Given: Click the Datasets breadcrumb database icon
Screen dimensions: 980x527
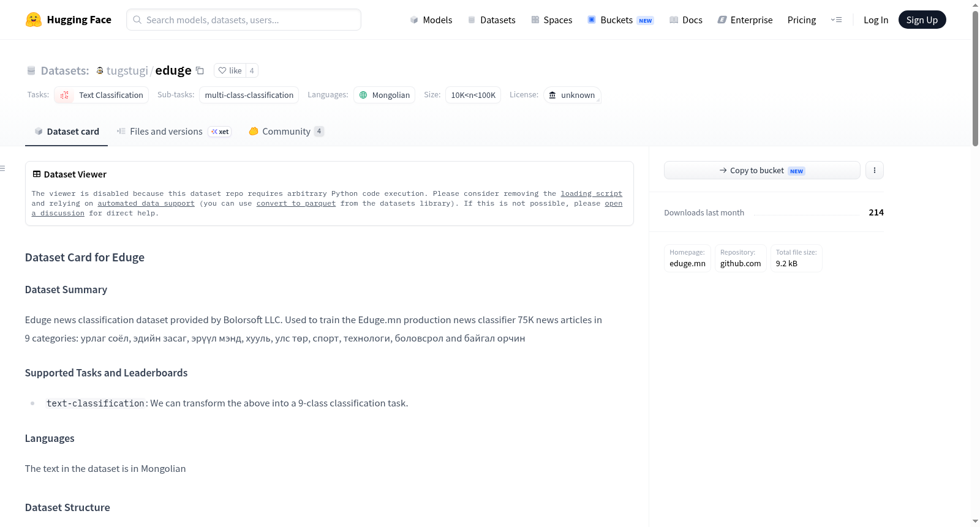Looking at the screenshot, I should coord(31,70).
